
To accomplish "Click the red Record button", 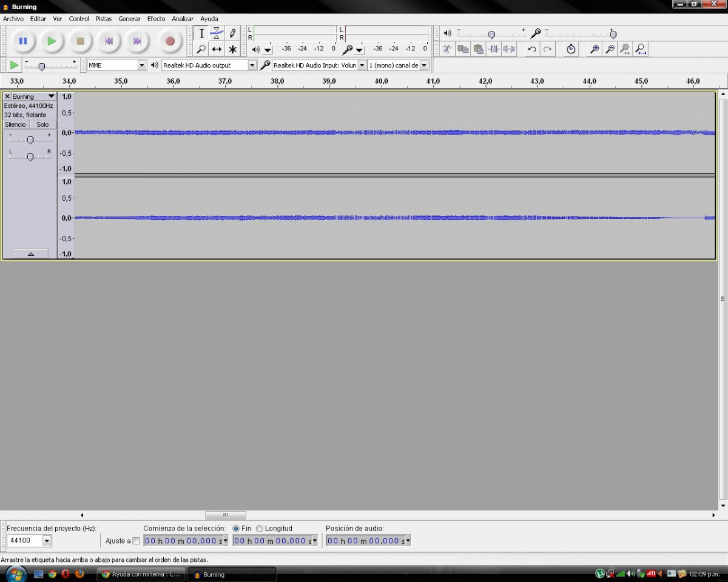I will click(x=170, y=41).
